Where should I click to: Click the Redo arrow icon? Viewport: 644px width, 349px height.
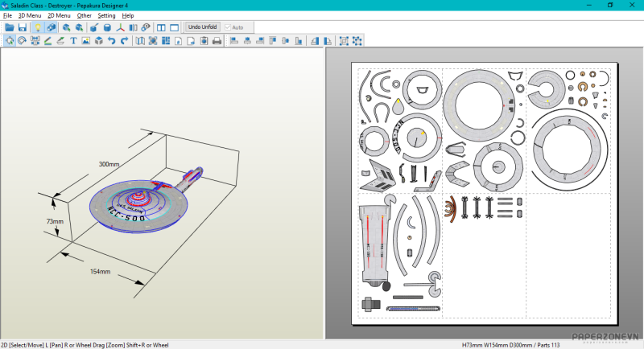coord(125,41)
